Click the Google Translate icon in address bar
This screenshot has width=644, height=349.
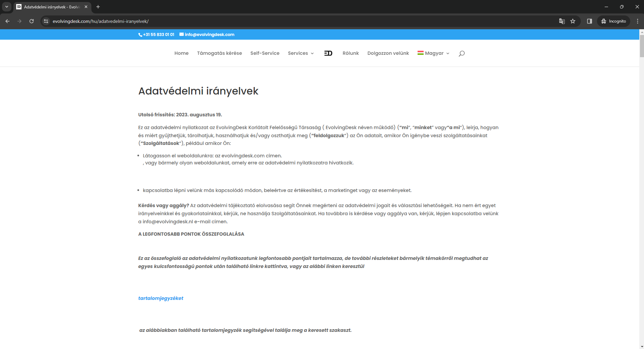pyautogui.click(x=562, y=21)
